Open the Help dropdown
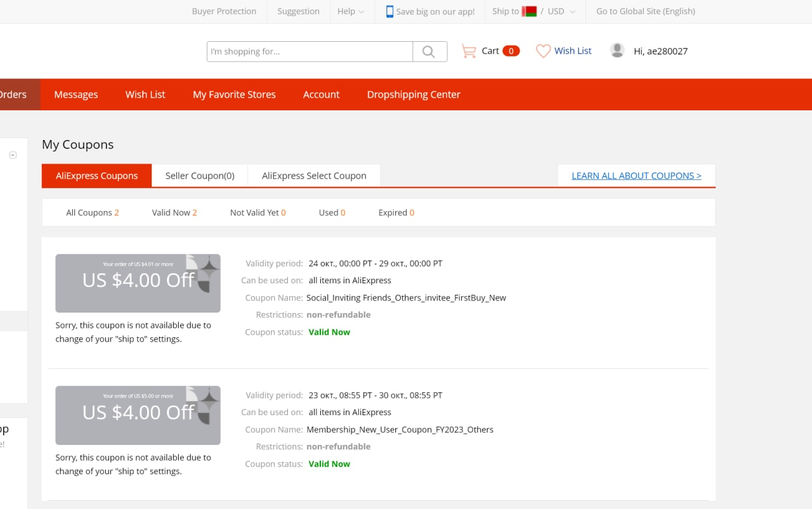The image size is (812, 509). pos(351,11)
